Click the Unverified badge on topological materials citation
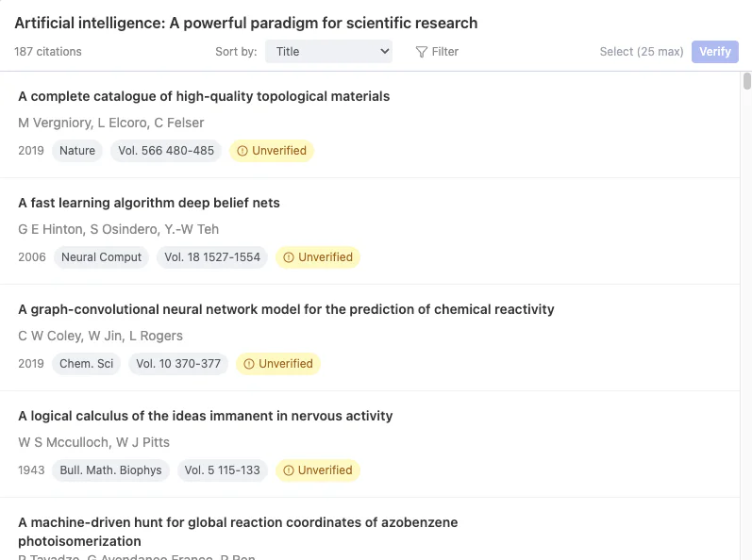 (272, 151)
